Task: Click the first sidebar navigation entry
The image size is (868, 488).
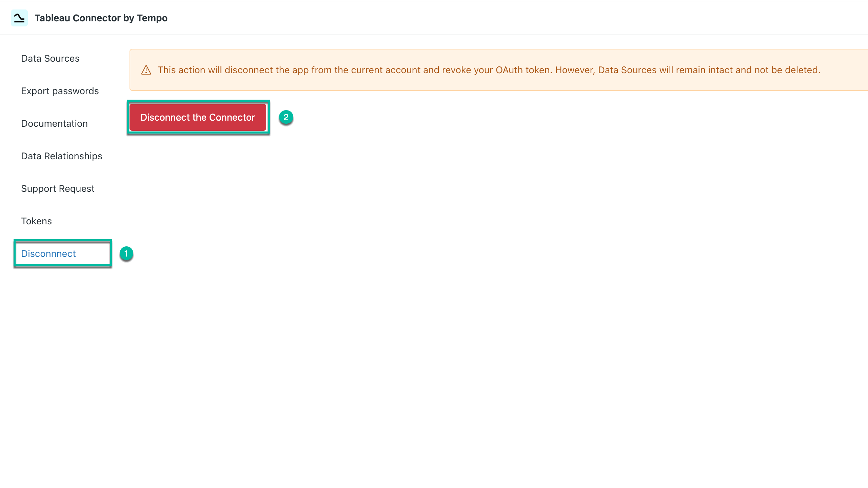Action: click(50, 58)
